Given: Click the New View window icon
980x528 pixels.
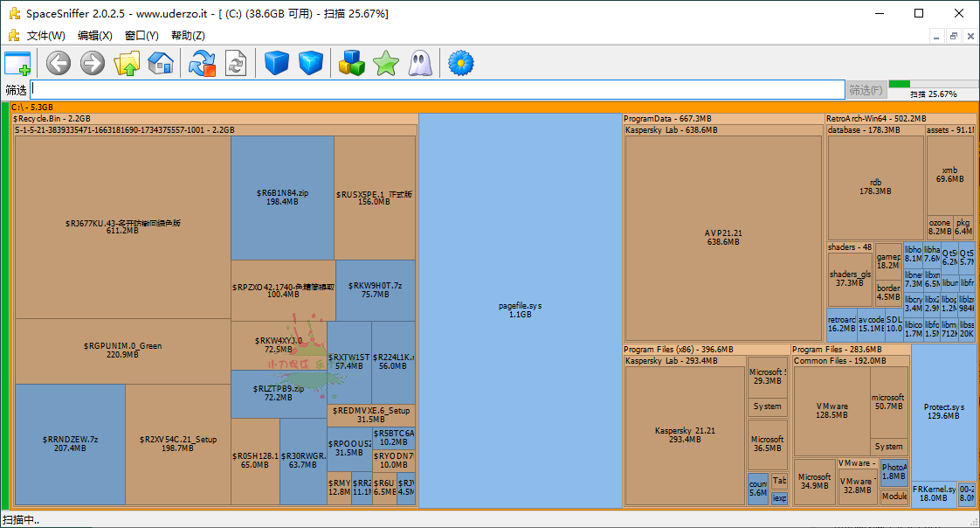Looking at the screenshot, I should tap(17, 63).
